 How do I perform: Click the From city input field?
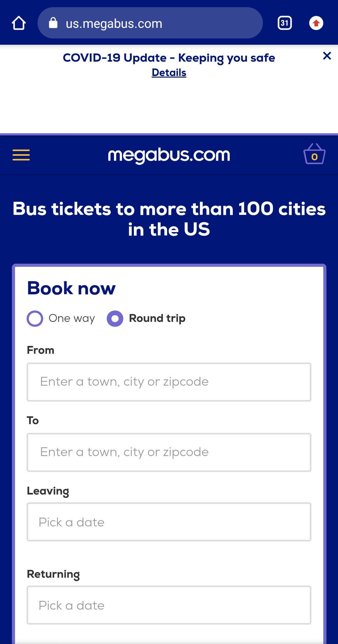(169, 382)
